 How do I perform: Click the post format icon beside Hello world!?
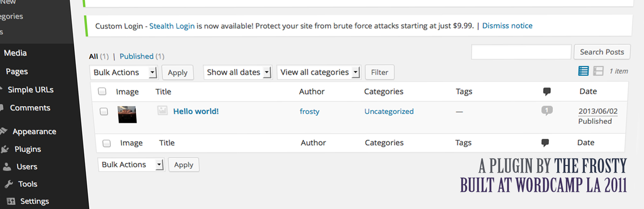(x=162, y=110)
